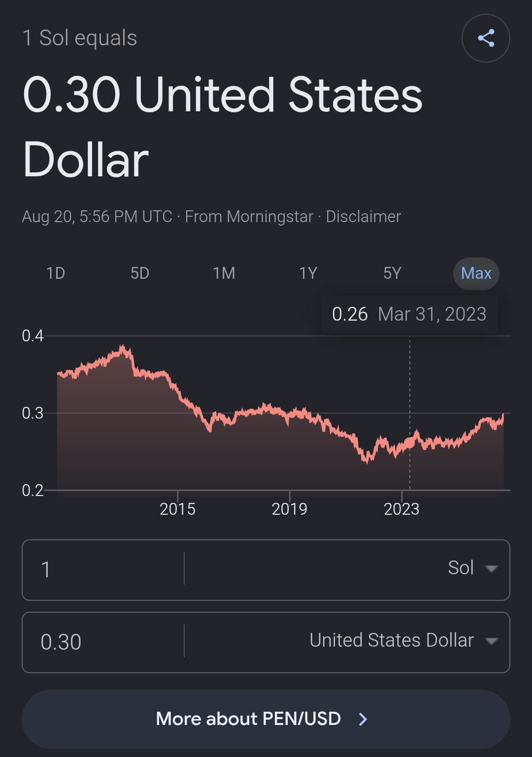Select the 1M time range
This screenshot has width=532, height=757.
pos(224,273)
